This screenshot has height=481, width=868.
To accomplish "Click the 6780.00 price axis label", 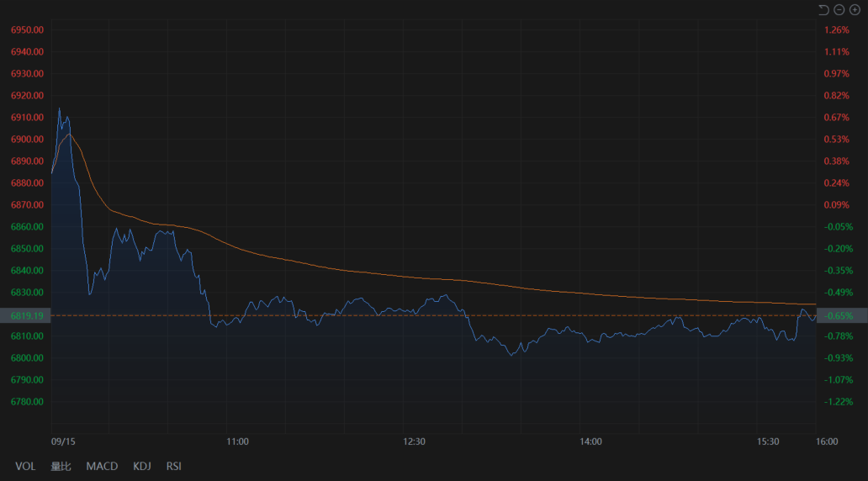I will 27,402.
